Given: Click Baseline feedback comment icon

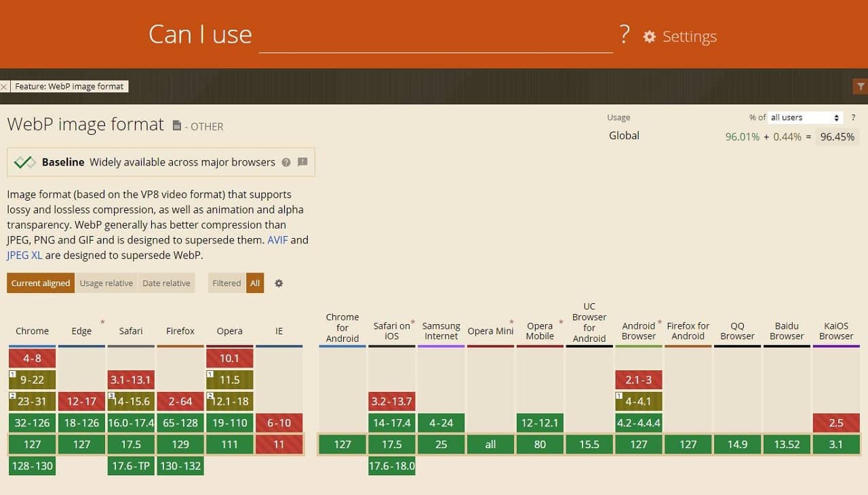Looking at the screenshot, I should pyautogui.click(x=302, y=162).
